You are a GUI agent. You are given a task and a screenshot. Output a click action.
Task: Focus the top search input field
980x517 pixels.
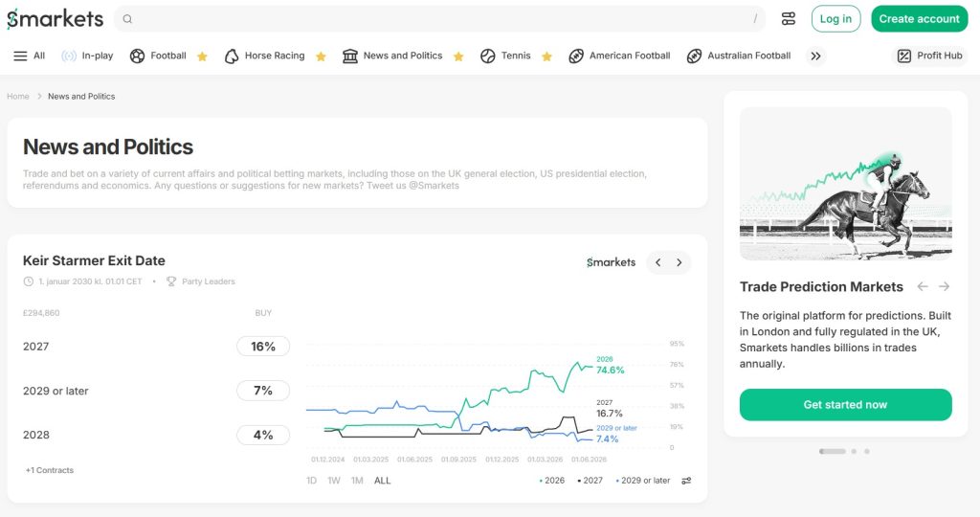coord(439,19)
